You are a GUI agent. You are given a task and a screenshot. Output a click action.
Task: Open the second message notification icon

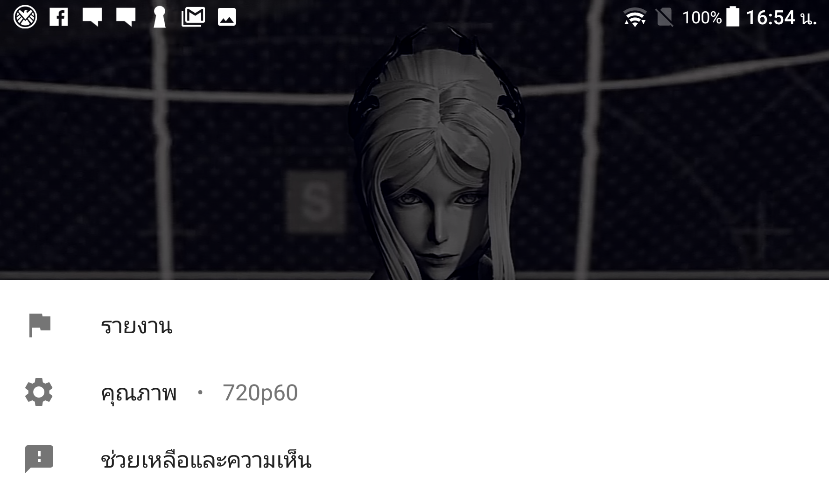tap(126, 17)
